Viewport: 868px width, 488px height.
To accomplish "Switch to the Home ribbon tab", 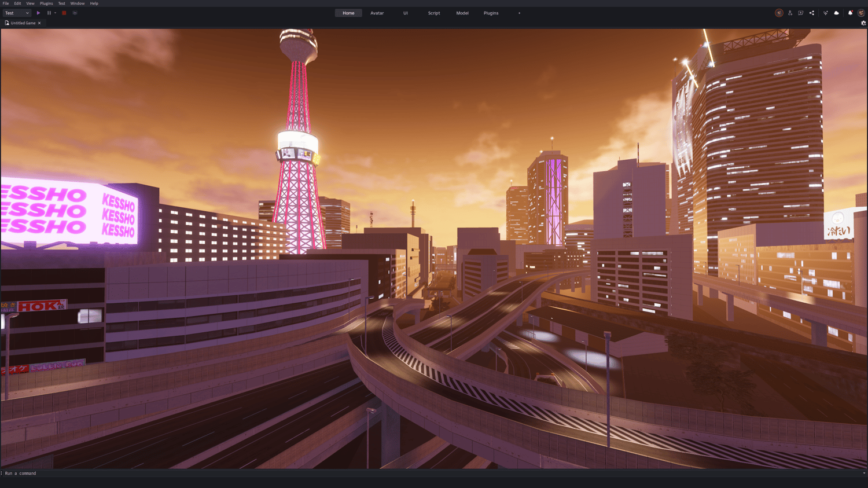I will [x=348, y=13].
